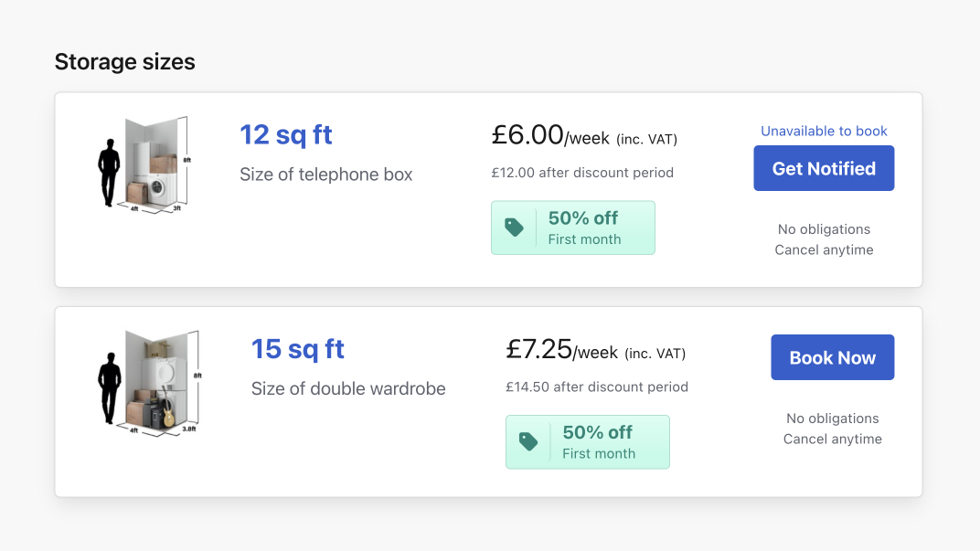980x551 pixels.
Task: Click the 12 sq ft unit illustration
Action: [144, 164]
